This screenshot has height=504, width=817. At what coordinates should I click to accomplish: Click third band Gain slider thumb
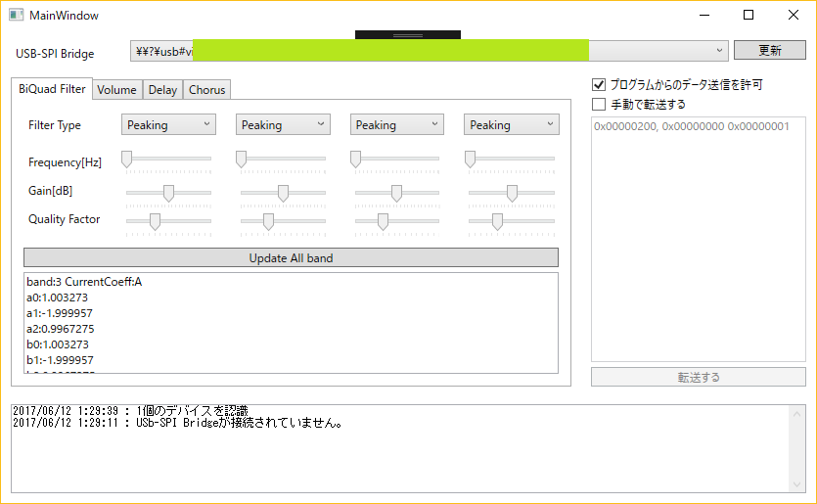pos(396,193)
